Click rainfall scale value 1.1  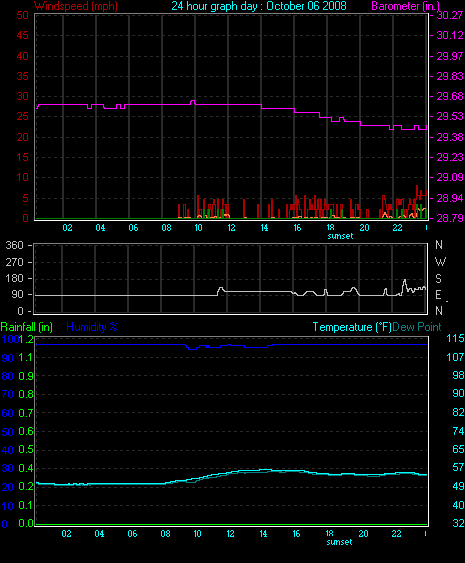coord(26,357)
